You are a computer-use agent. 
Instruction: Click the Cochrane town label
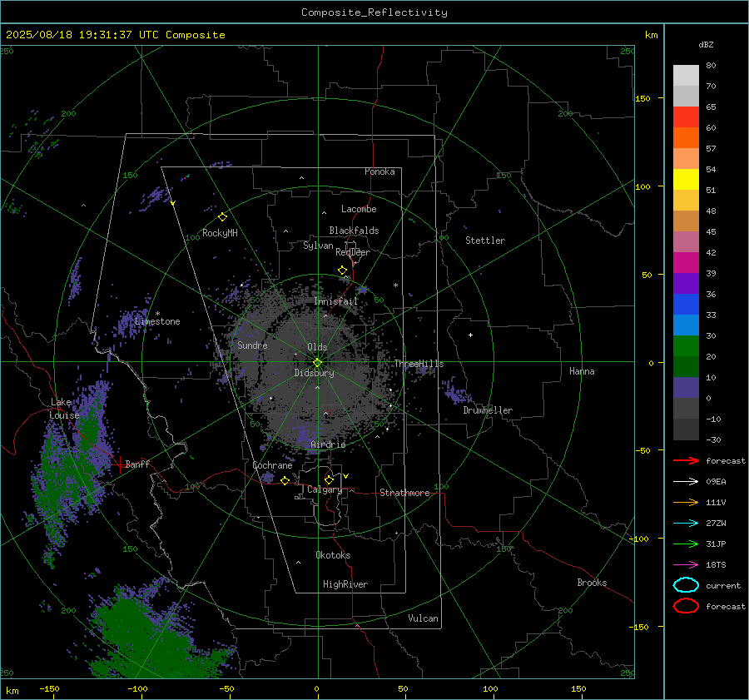pyautogui.click(x=272, y=465)
